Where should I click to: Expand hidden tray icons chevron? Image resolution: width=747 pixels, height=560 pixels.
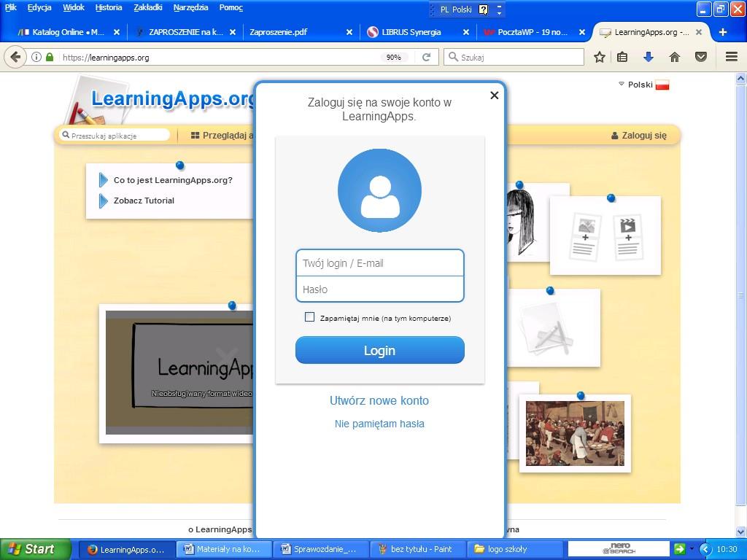[705, 549]
